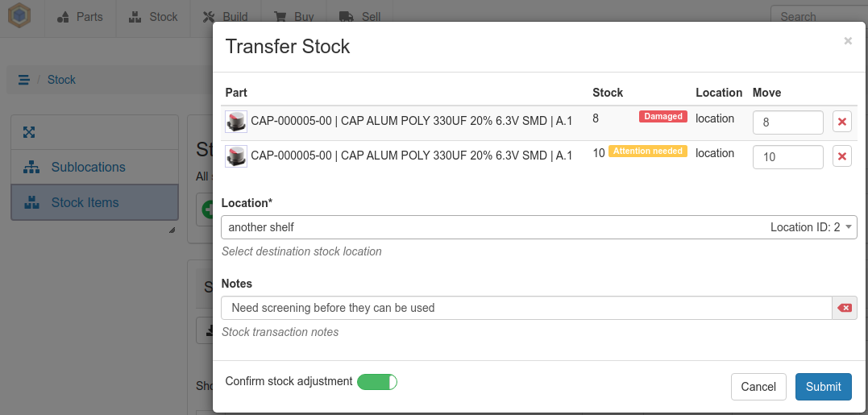Clear the Notes field with backspace icon
The image size is (868, 415).
click(845, 308)
